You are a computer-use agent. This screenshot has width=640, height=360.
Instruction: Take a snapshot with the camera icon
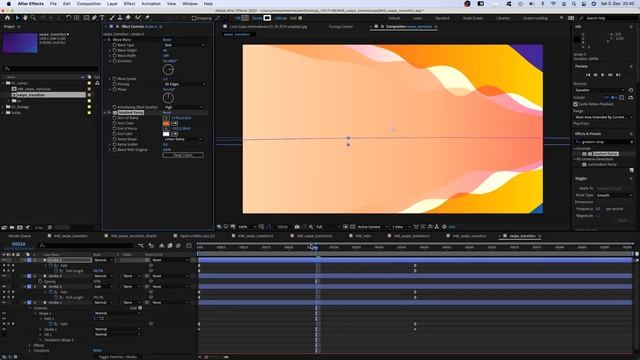coord(297,227)
